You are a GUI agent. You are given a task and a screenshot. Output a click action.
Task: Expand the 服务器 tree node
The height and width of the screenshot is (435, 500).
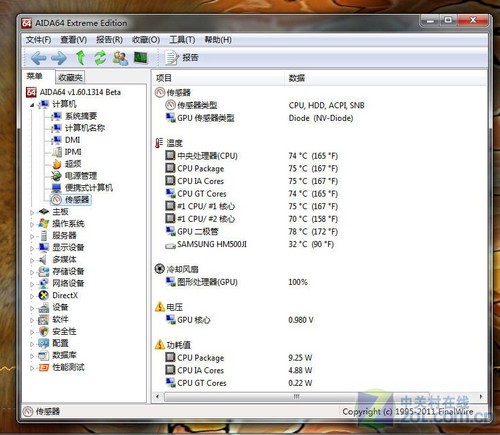[x=32, y=236]
